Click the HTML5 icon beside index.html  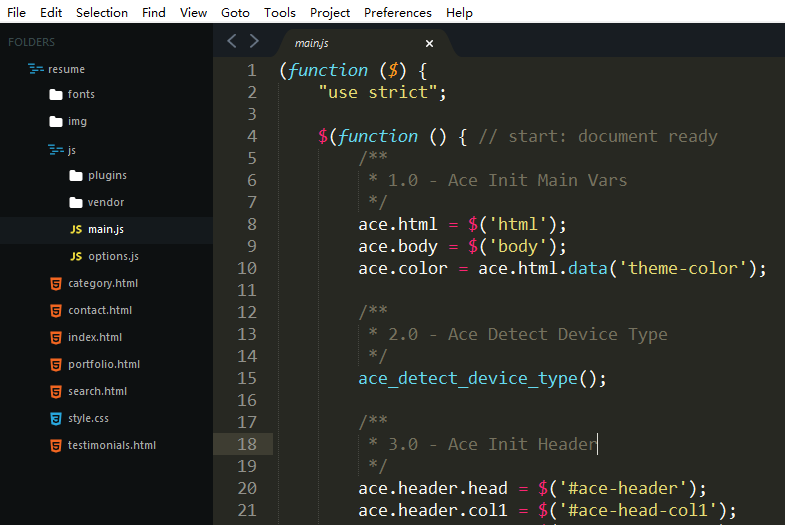pyautogui.click(x=56, y=338)
